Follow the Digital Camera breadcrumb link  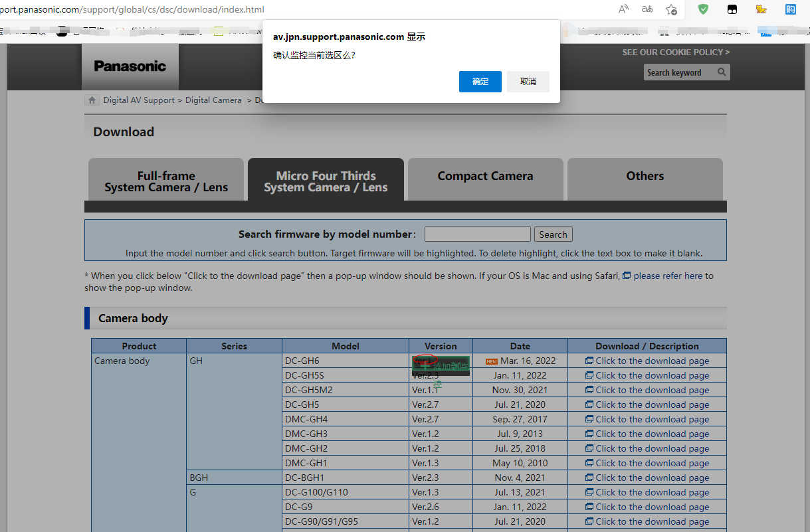click(213, 100)
